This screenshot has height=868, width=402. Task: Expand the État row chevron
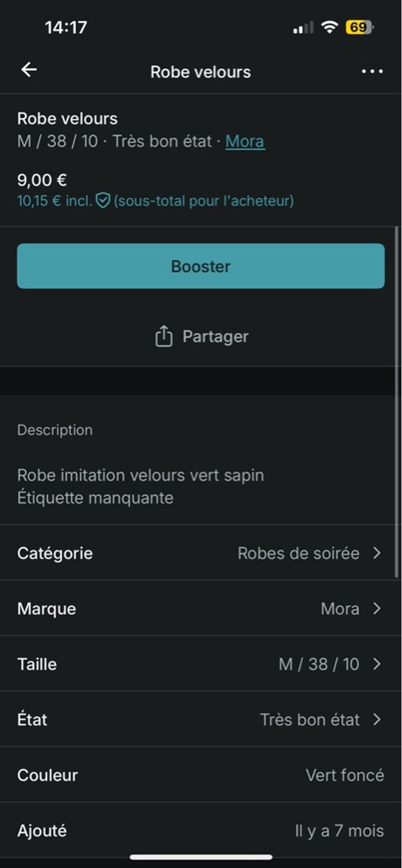tap(377, 719)
